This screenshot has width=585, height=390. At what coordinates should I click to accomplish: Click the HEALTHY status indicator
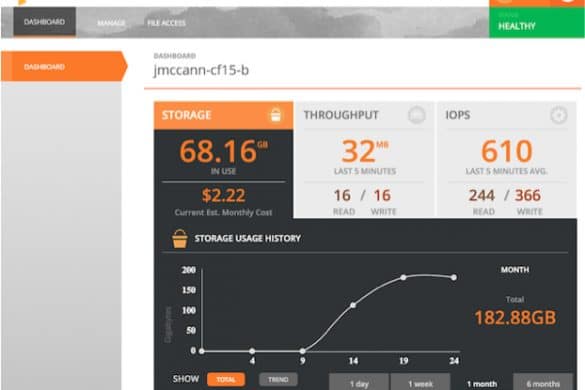[x=536, y=22]
